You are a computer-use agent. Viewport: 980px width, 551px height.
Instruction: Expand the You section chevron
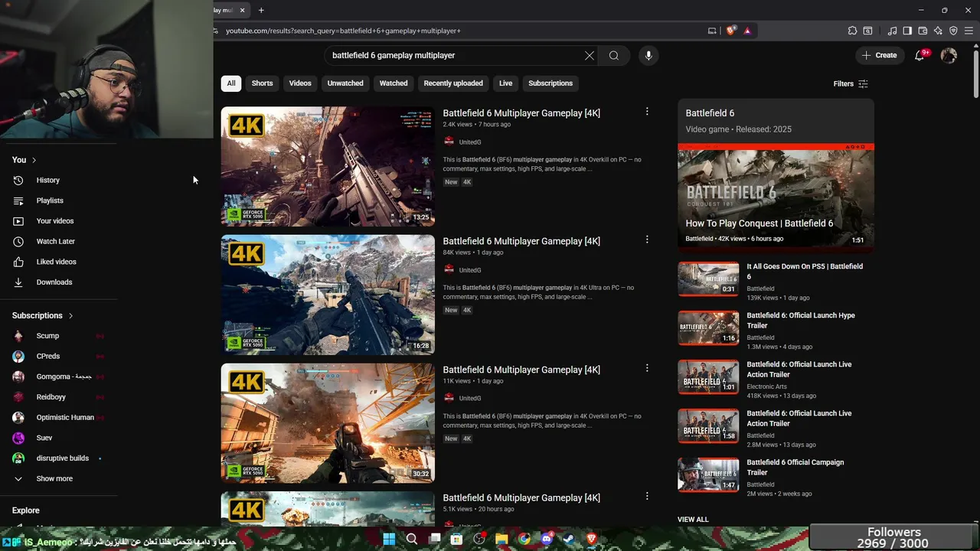point(34,160)
